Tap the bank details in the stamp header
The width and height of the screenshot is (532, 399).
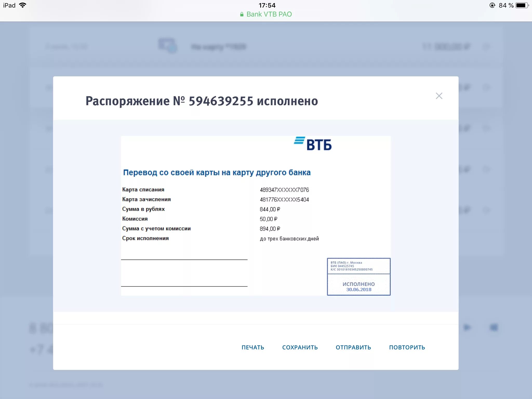(351, 266)
